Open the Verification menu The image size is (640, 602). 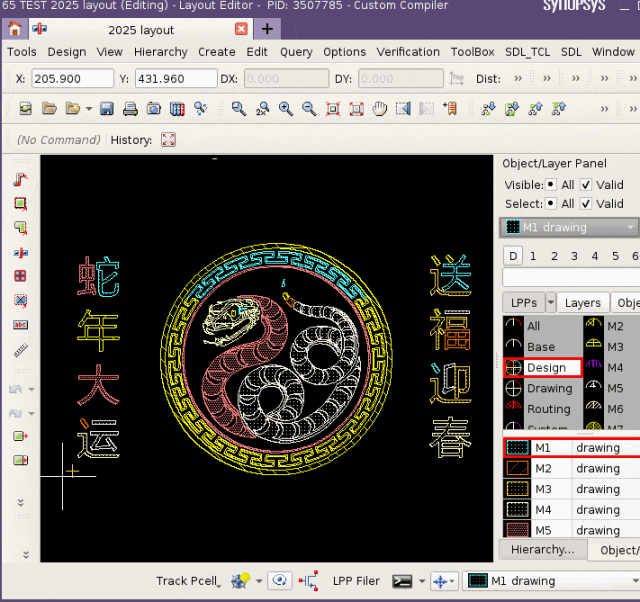[x=408, y=52]
